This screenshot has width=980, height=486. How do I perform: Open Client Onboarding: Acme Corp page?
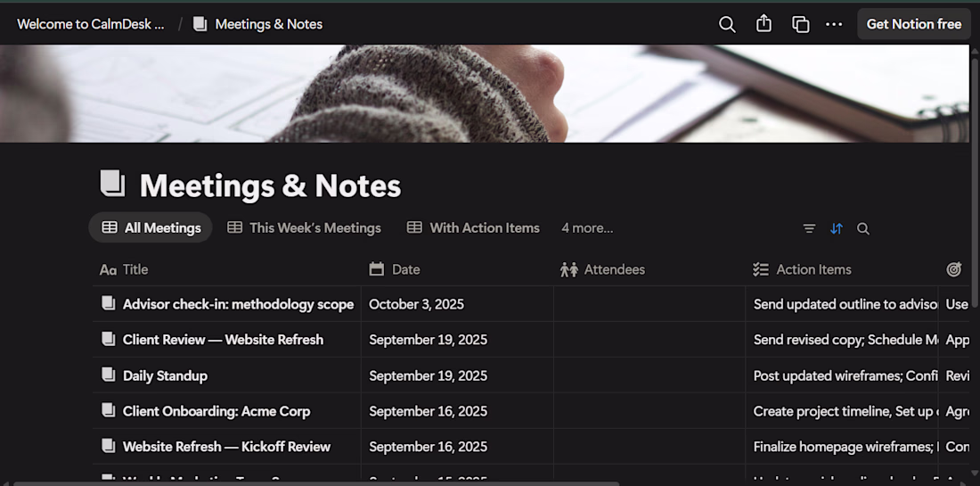tap(216, 411)
